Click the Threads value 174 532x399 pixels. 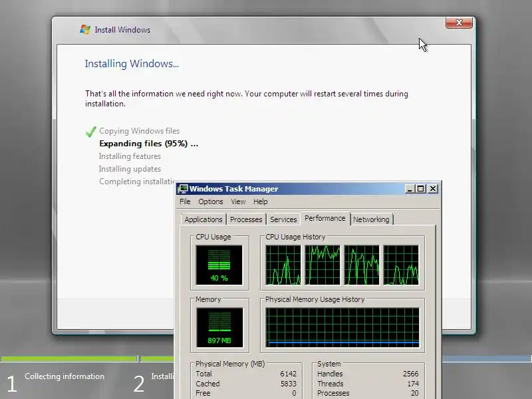click(413, 384)
